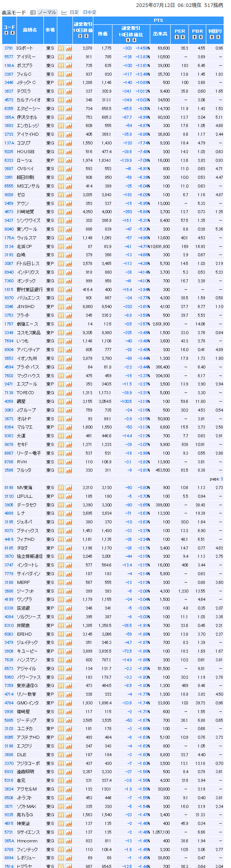This screenshot has height=868, width=231.
Task: Open book icon for LIFULL row
Action: pos(61,496)
